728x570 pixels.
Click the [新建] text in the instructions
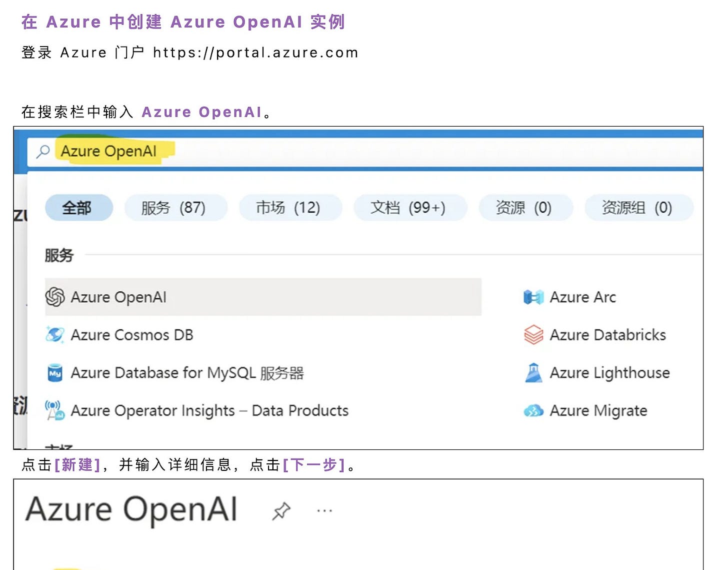(77, 465)
